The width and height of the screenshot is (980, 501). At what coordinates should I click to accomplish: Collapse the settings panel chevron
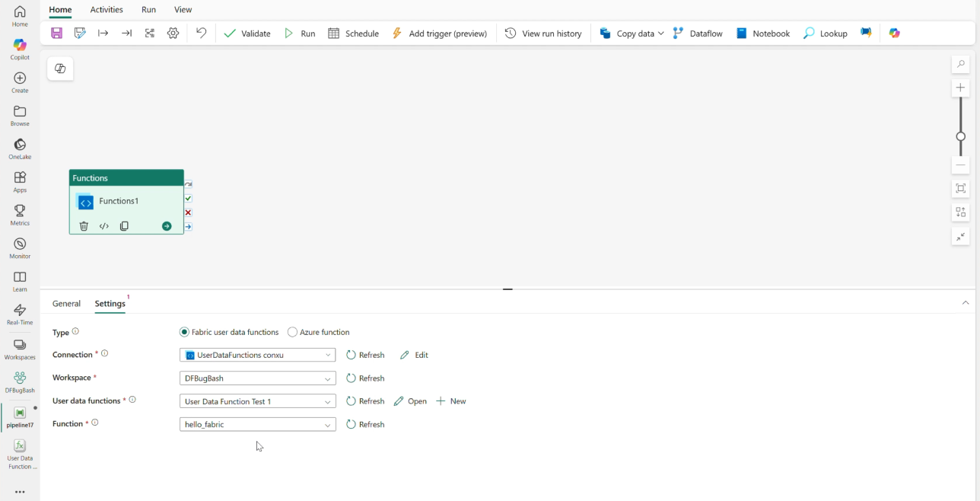click(966, 303)
